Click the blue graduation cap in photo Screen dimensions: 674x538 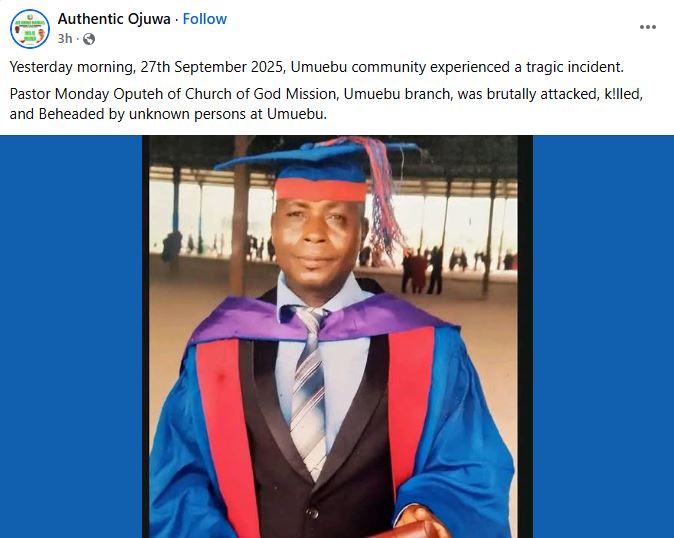317,170
